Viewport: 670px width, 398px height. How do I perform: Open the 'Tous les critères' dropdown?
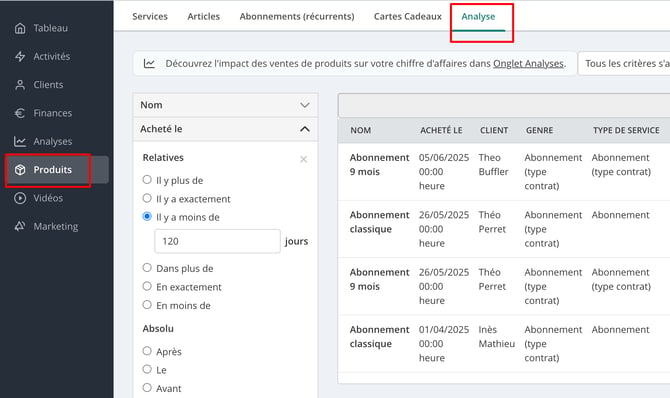[x=624, y=64]
